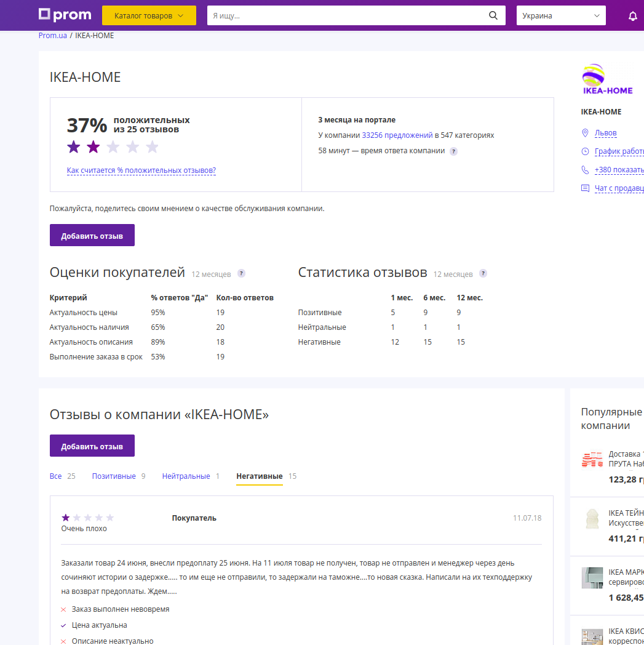644x645 pixels.
Task: Click Как считается % положительных отзывов link
Action: tap(141, 171)
